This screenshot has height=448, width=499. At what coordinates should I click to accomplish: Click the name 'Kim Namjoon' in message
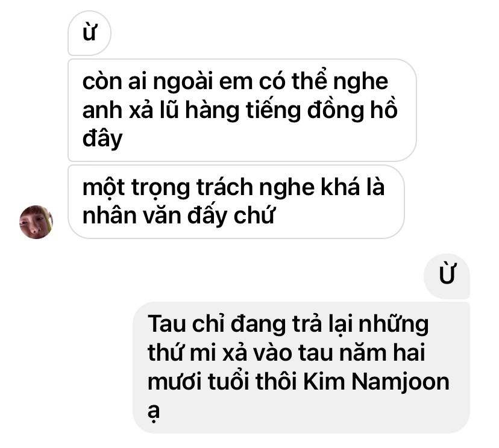[376, 382]
